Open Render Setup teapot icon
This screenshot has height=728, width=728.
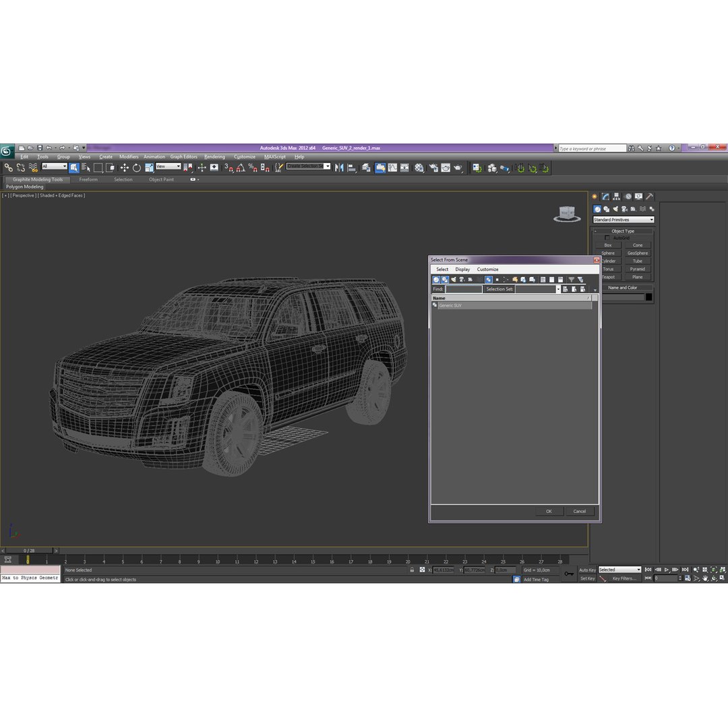pyautogui.click(x=433, y=168)
